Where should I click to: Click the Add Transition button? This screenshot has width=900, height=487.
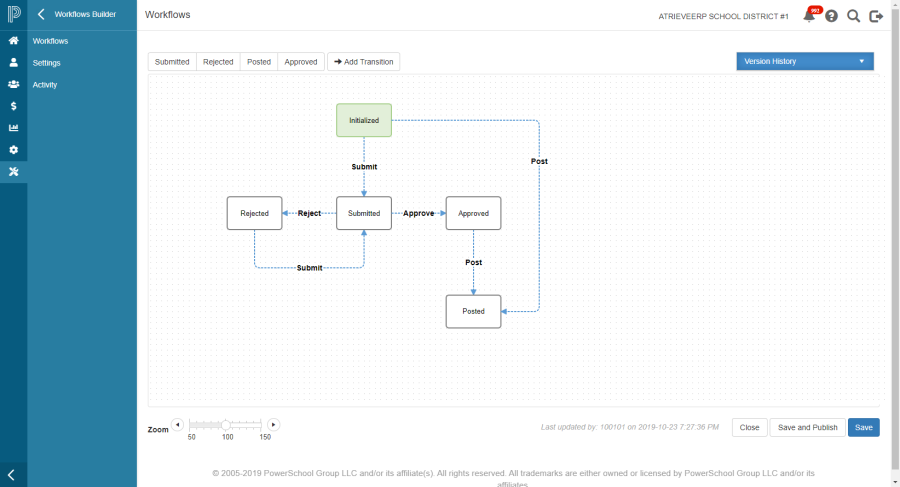click(363, 62)
